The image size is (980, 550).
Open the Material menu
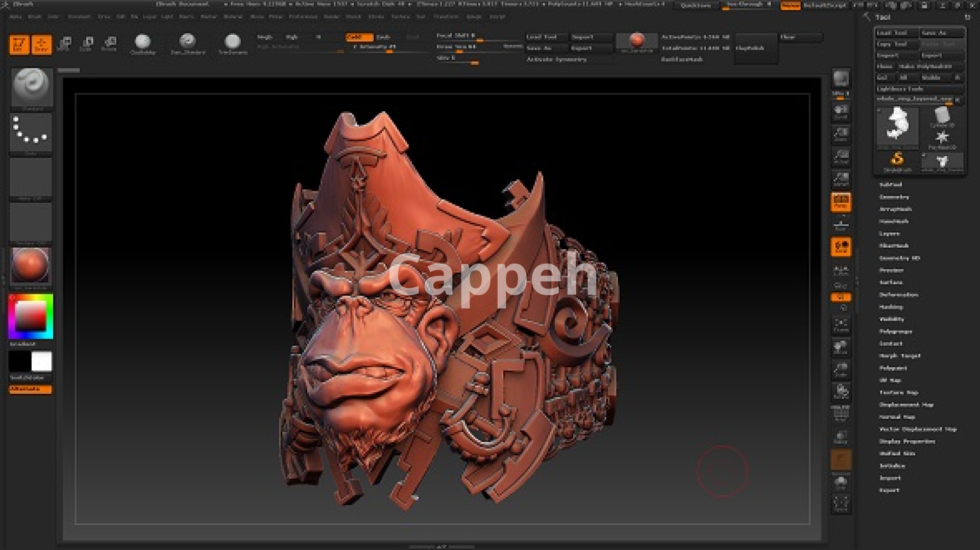click(233, 17)
